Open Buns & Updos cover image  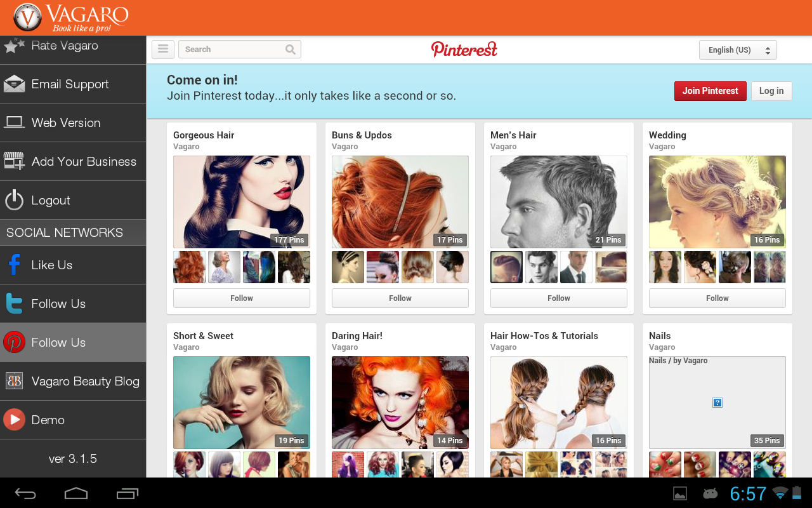tap(400, 202)
